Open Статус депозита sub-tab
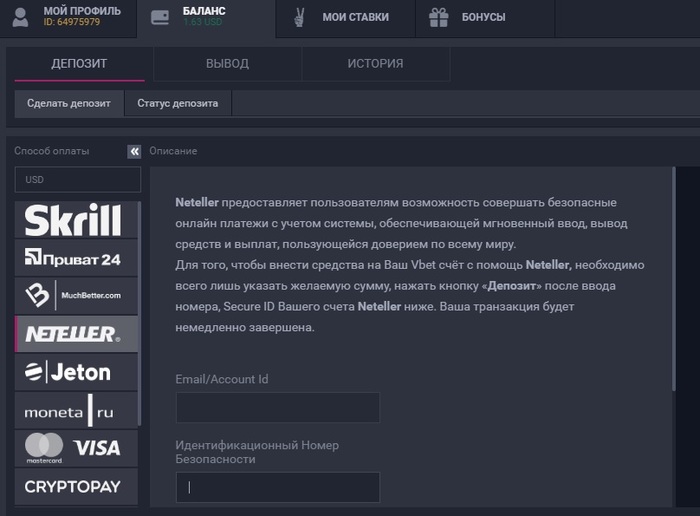 (178, 104)
